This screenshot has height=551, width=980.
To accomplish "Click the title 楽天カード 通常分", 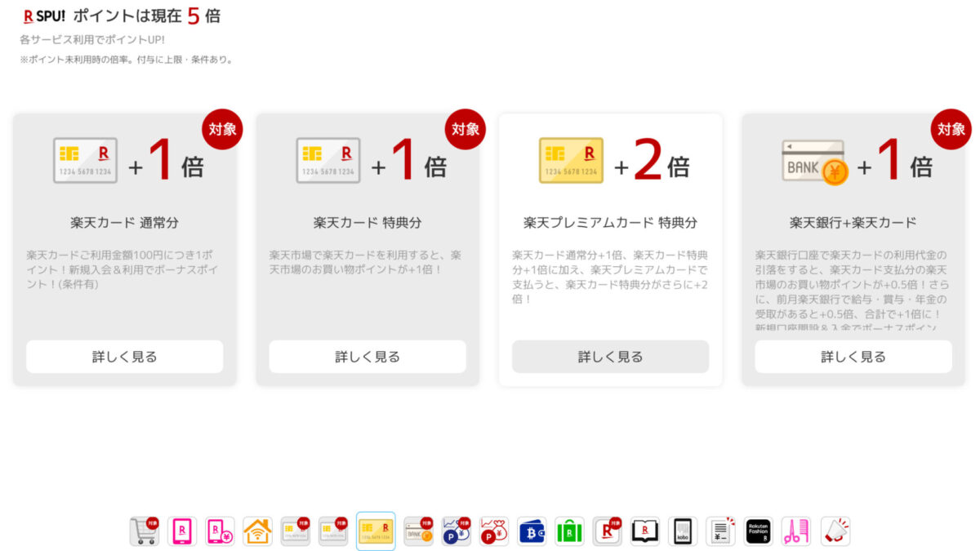I will (x=124, y=223).
